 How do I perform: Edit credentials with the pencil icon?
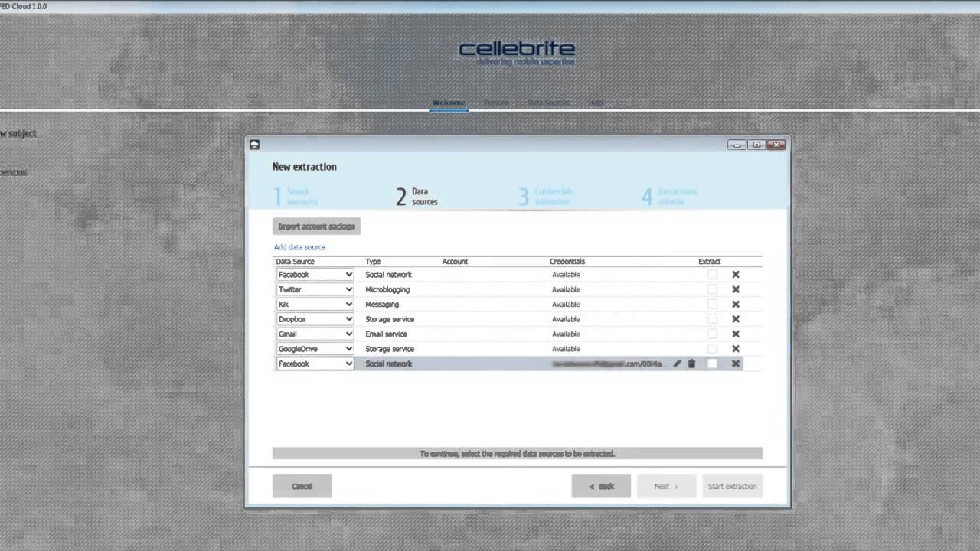coord(677,364)
